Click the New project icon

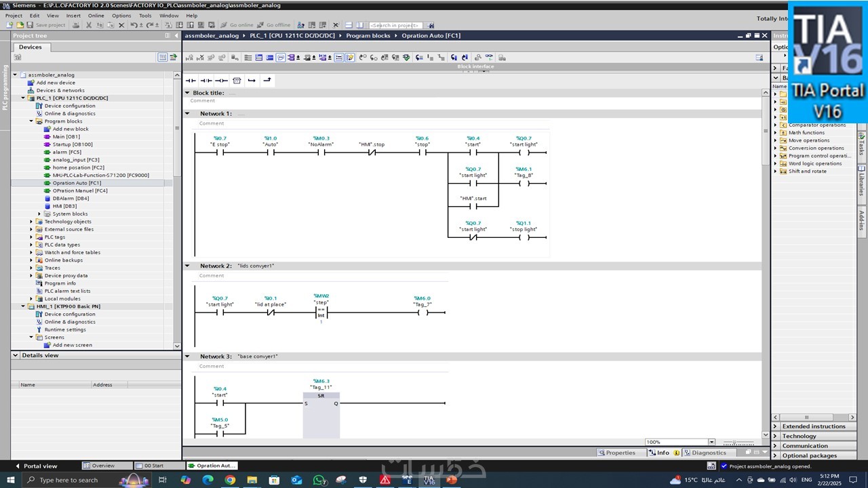coord(9,25)
